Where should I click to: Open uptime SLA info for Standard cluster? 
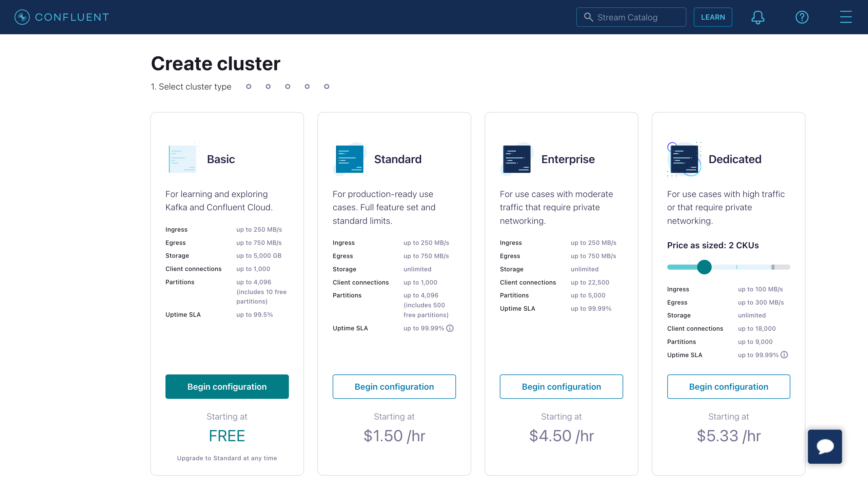(x=450, y=328)
